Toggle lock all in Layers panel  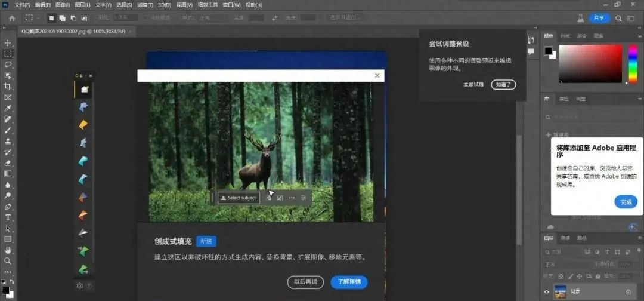pyautogui.click(x=598, y=276)
